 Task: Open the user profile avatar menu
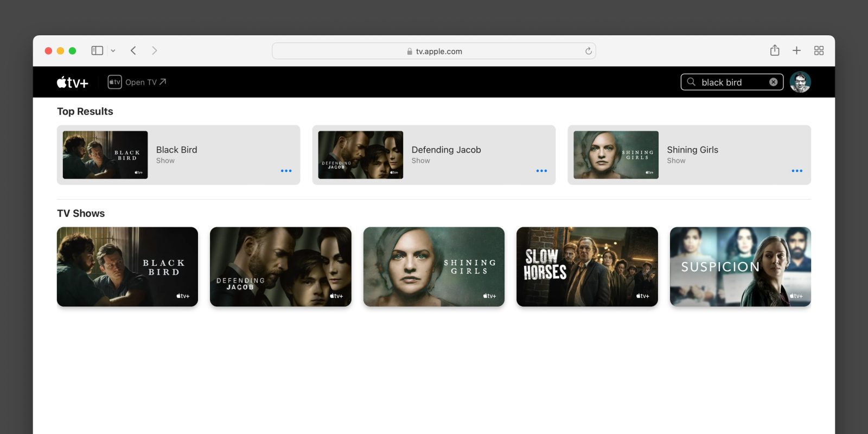pos(800,82)
